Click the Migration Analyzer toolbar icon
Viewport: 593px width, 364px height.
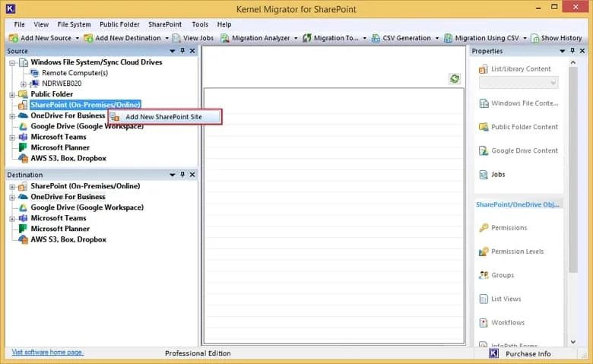point(225,38)
